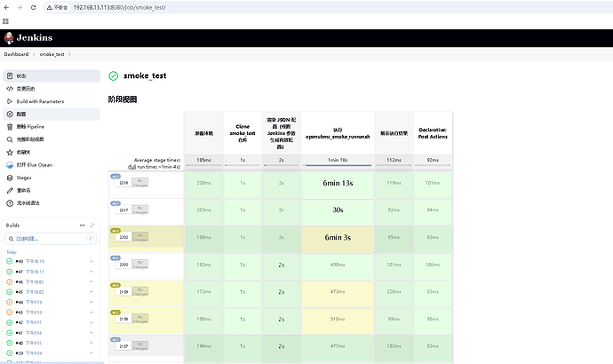
Task: Select 重命名 rename in sidebar
Action: 24,190
